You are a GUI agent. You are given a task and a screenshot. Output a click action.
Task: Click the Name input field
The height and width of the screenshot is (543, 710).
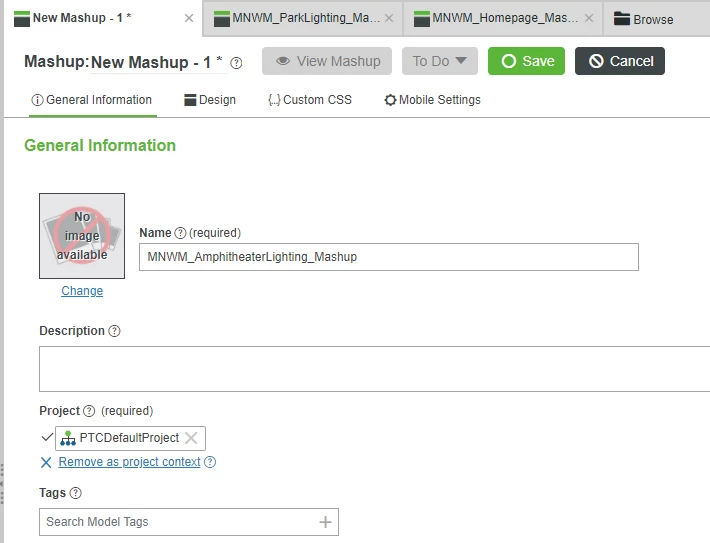click(x=389, y=257)
